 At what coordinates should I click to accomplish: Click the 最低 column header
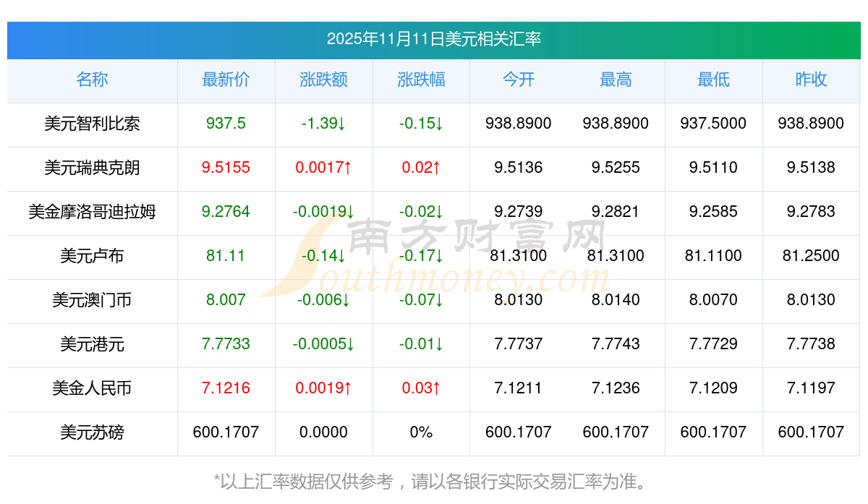713,80
